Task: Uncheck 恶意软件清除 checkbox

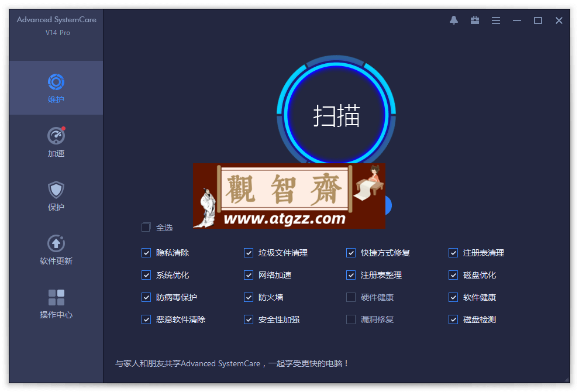Action: (146, 319)
